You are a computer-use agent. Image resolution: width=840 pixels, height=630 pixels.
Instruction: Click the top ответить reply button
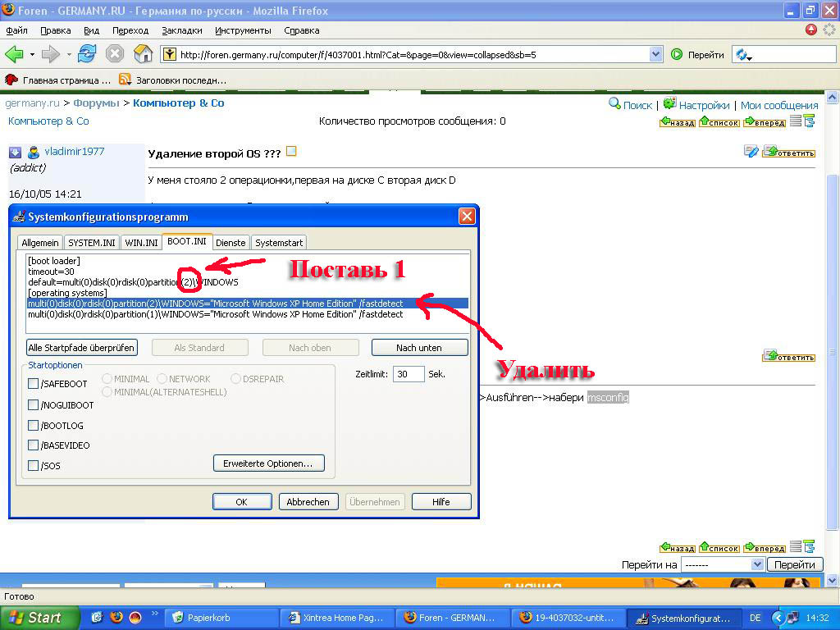pos(788,152)
